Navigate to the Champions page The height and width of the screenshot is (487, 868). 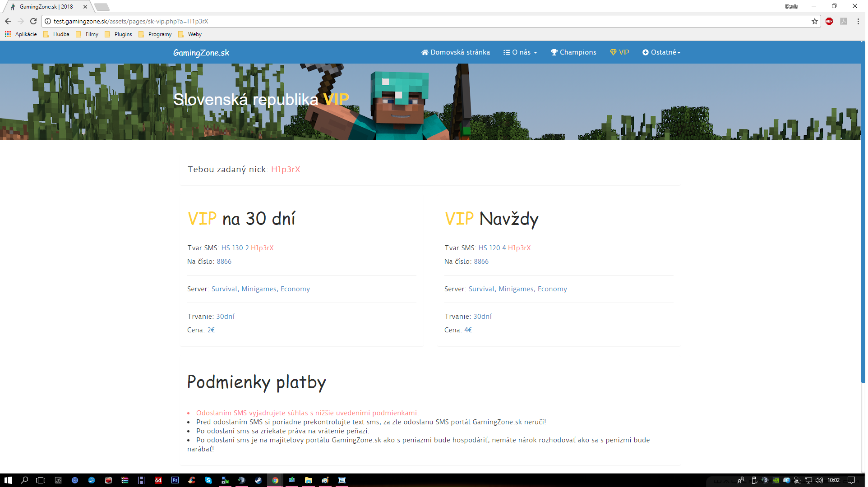pyautogui.click(x=573, y=52)
